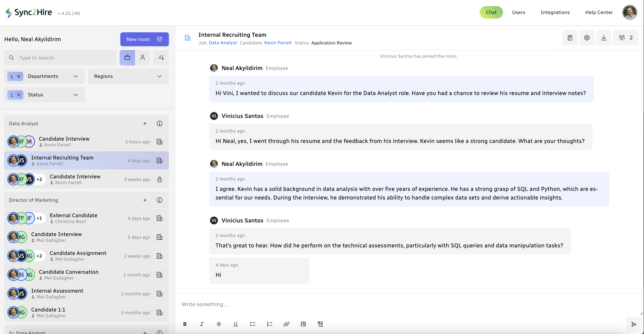
Task: Insert a link in the message
Action: click(286, 324)
